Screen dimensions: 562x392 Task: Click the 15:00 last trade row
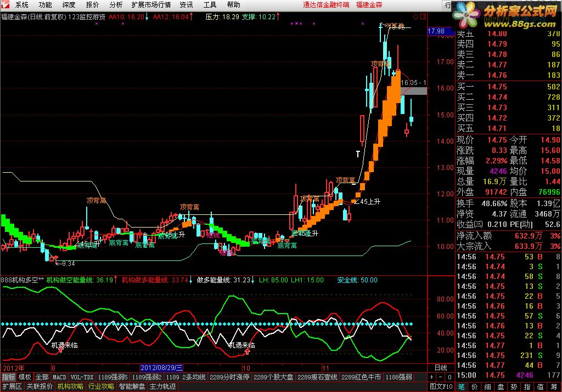[508, 375]
